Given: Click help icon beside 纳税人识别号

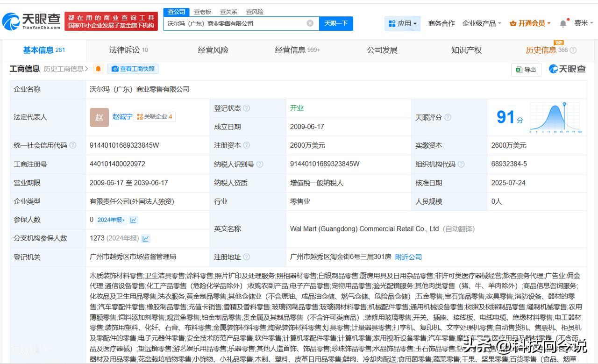Looking at the screenshot, I should click(260, 164).
